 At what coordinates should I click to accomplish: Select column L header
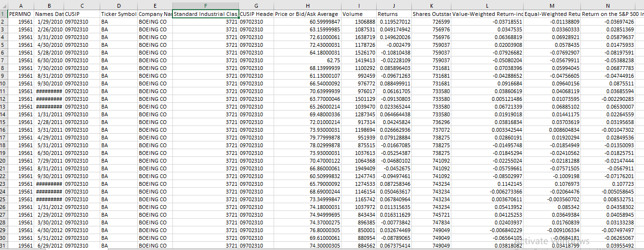[x=487, y=6]
